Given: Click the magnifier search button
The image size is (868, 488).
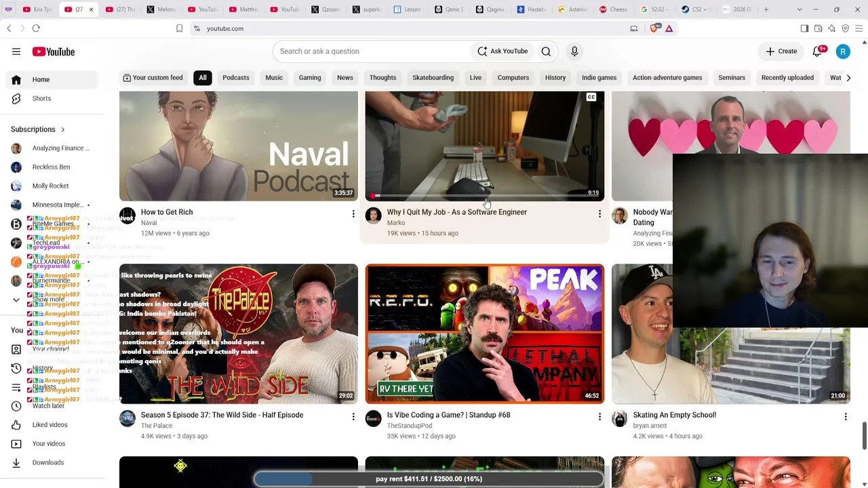Looking at the screenshot, I should [546, 52].
